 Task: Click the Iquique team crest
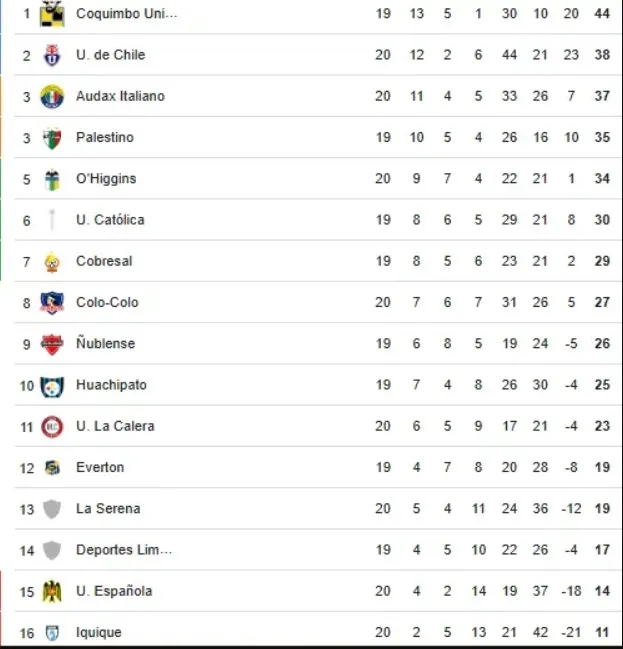coord(52,633)
